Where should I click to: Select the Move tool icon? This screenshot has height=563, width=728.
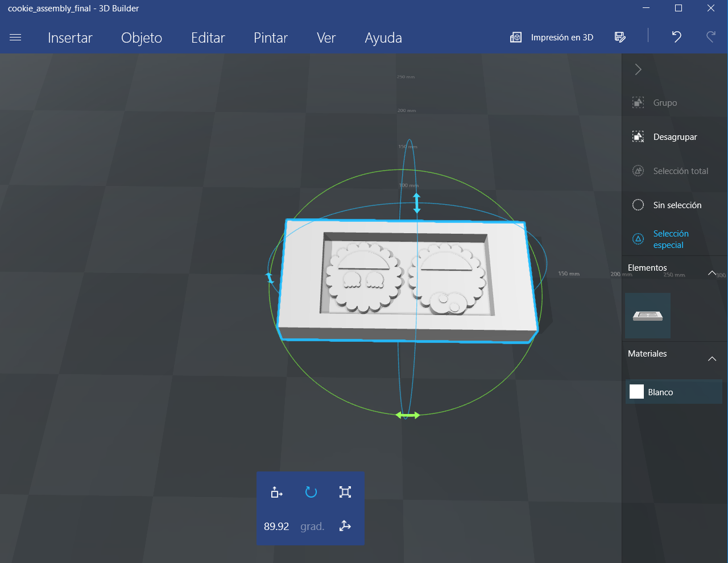click(x=277, y=492)
